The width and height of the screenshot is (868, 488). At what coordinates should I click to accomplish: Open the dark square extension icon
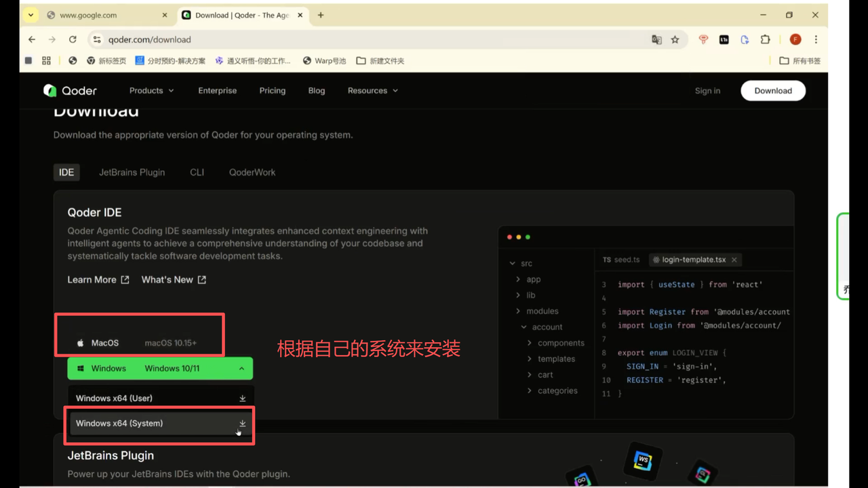[724, 40]
